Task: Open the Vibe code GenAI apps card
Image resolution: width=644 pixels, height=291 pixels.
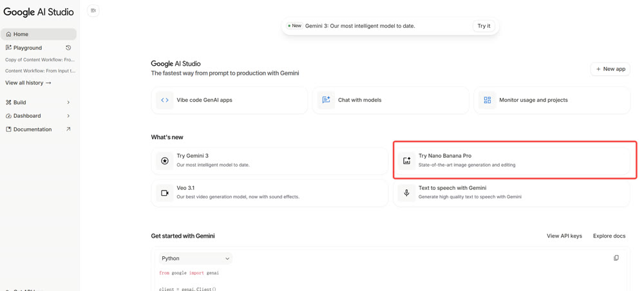Action: (230, 100)
